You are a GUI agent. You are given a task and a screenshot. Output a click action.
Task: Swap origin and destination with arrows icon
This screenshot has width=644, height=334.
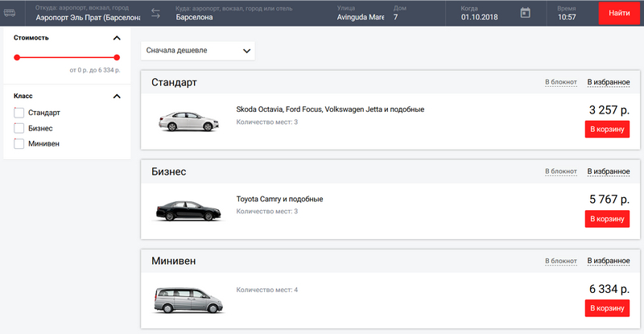(x=156, y=13)
